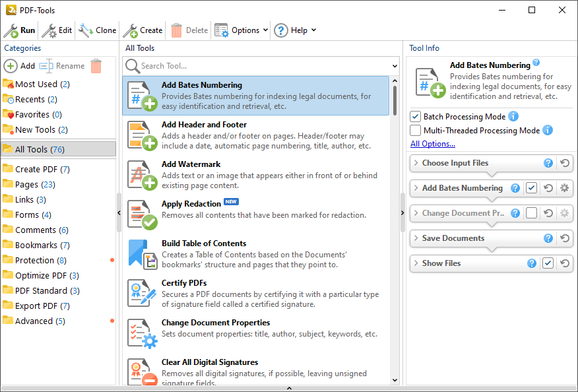Open help for Choose Input Files
The height and width of the screenshot is (392, 578).
548,163
